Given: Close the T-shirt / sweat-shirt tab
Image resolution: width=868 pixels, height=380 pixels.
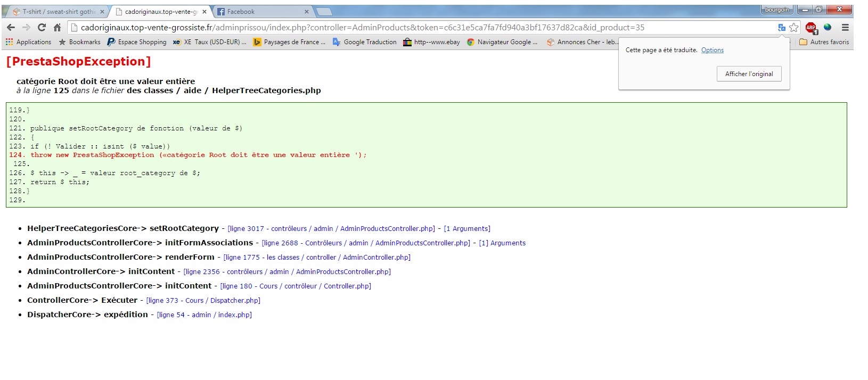Looking at the screenshot, I should 102,12.
